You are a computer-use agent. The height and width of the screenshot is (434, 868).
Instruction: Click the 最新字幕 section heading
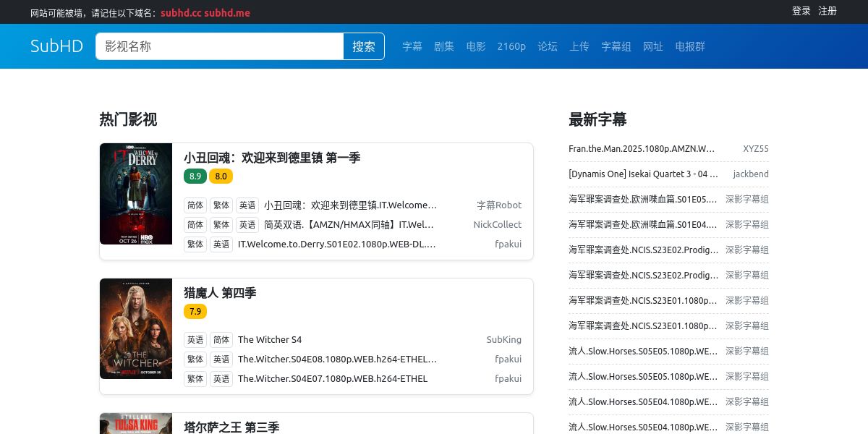tap(597, 119)
